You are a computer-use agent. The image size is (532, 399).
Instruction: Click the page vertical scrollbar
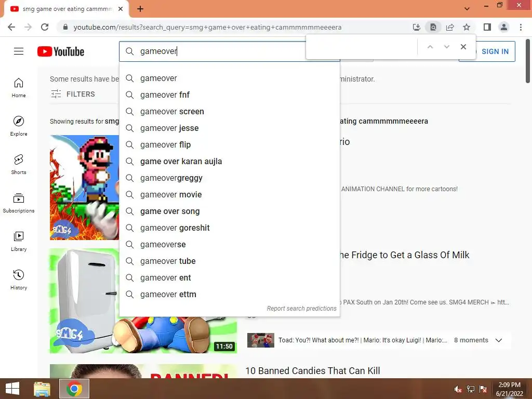click(528, 61)
